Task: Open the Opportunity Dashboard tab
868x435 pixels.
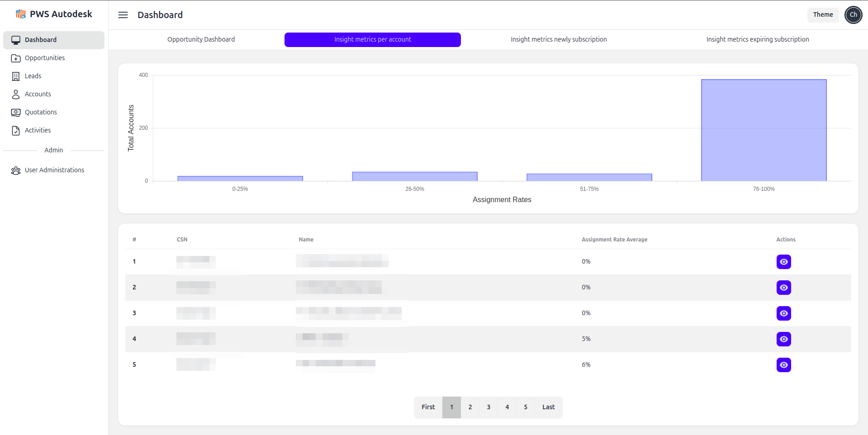Action: (x=201, y=39)
